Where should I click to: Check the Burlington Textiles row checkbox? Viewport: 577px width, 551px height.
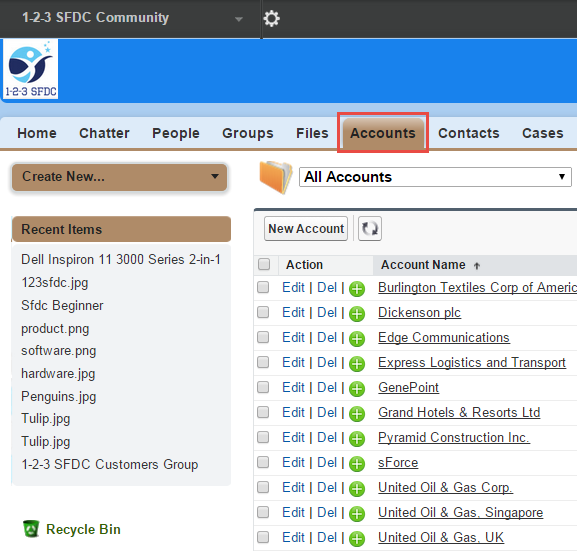point(263,287)
